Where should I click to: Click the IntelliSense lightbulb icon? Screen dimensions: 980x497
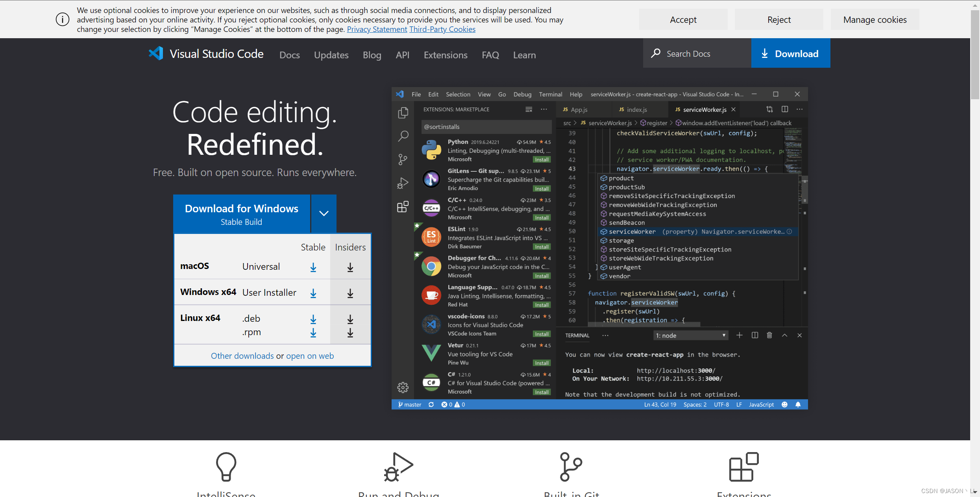tap(226, 467)
